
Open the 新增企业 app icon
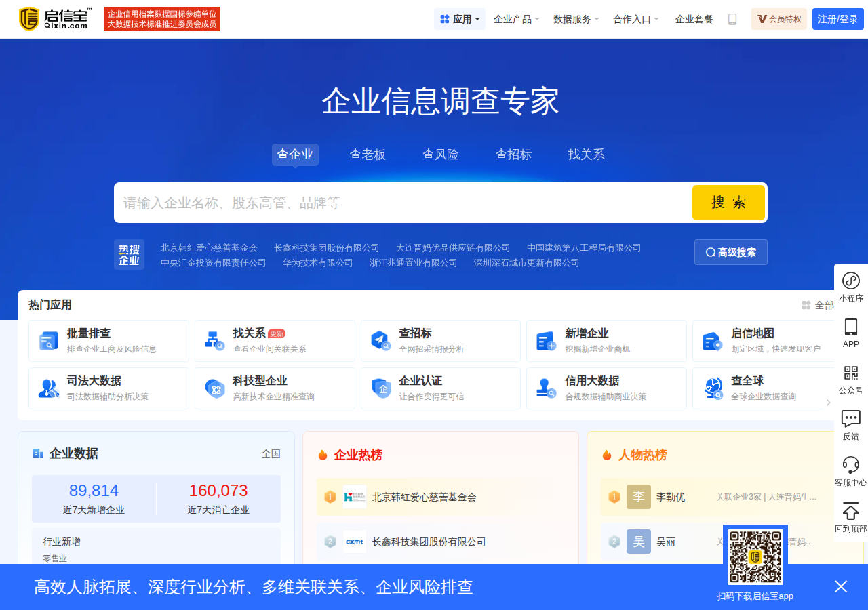point(547,341)
